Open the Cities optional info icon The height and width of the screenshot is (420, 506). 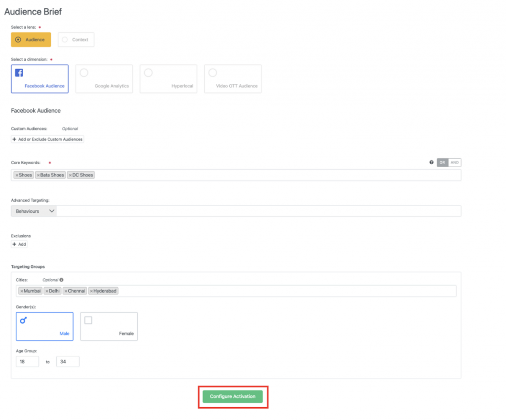(61, 280)
